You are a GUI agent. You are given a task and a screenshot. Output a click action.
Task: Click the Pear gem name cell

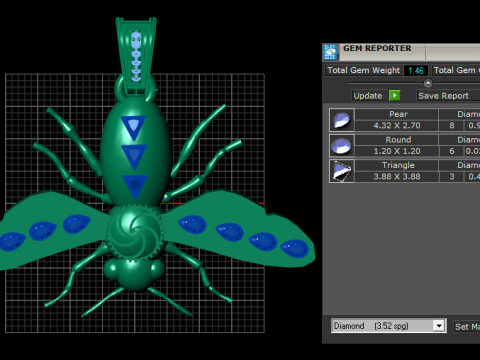click(x=397, y=114)
